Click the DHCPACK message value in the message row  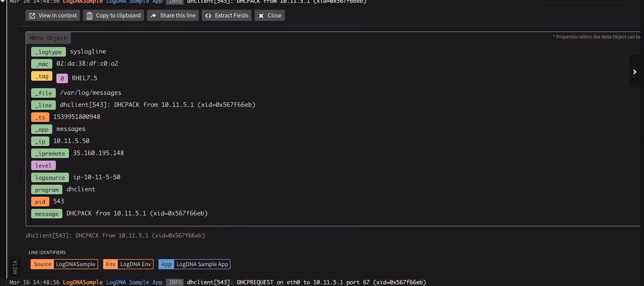(x=137, y=213)
